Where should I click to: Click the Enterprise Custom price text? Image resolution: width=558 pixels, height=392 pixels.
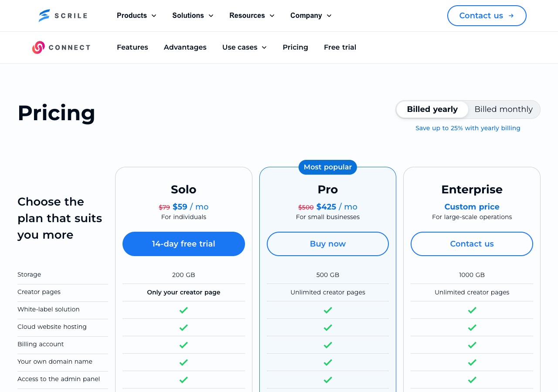(472, 207)
